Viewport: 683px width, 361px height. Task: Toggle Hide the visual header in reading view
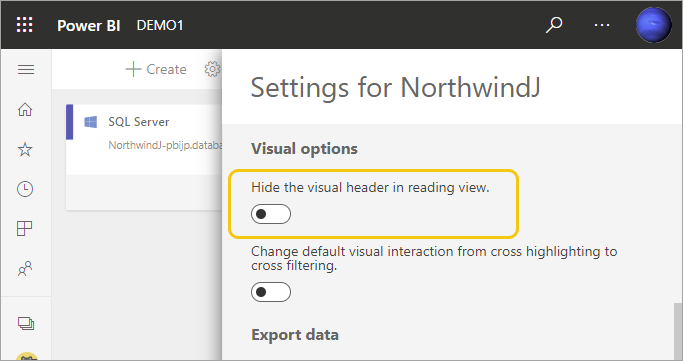click(270, 214)
